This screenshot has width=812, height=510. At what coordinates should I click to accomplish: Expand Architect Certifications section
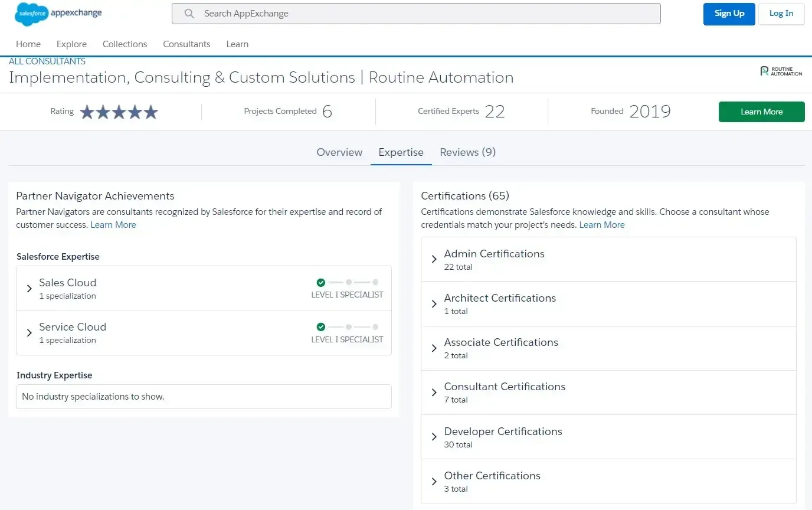[608, 303]
